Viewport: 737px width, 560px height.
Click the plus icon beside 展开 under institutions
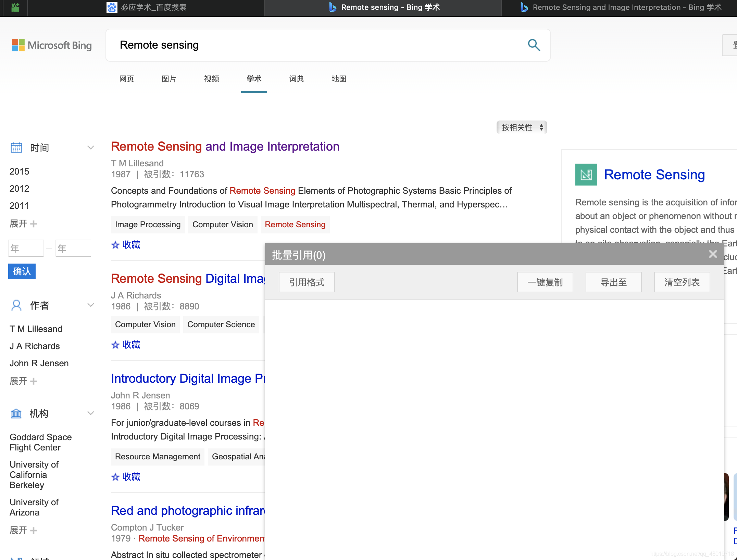click(34, 531)
